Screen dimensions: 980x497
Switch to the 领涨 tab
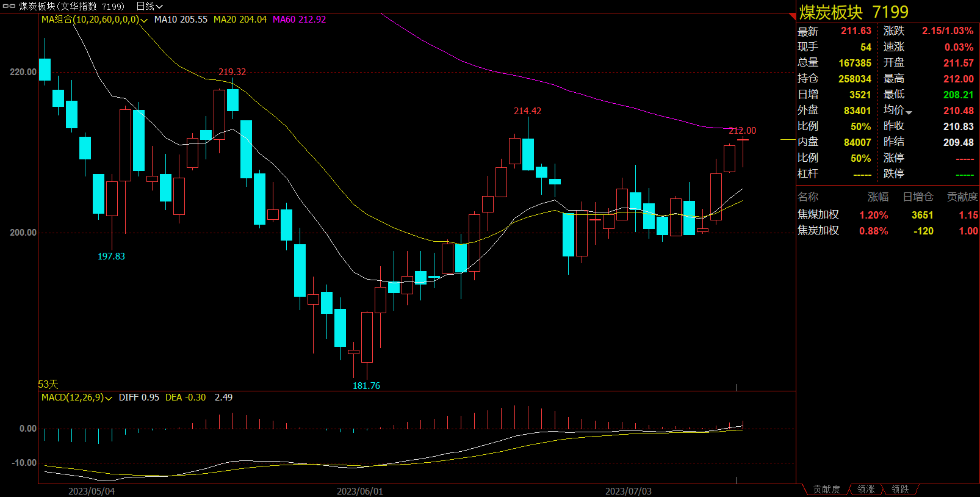pos(866,489)
